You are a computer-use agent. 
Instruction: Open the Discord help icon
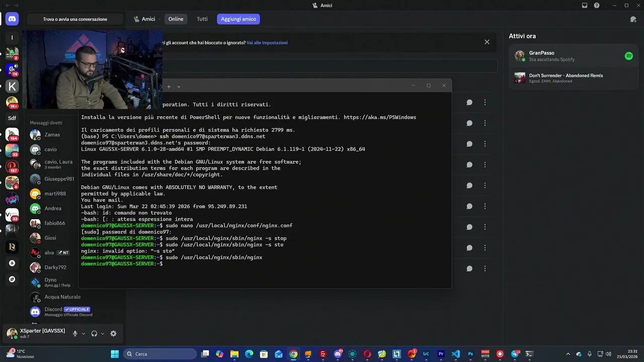597,6
